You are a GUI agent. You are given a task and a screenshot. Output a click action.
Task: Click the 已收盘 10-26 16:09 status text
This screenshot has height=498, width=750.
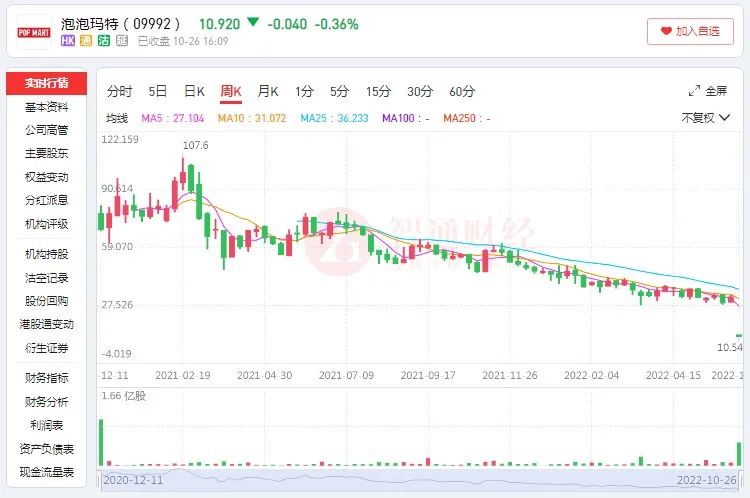tap(183, 41)
